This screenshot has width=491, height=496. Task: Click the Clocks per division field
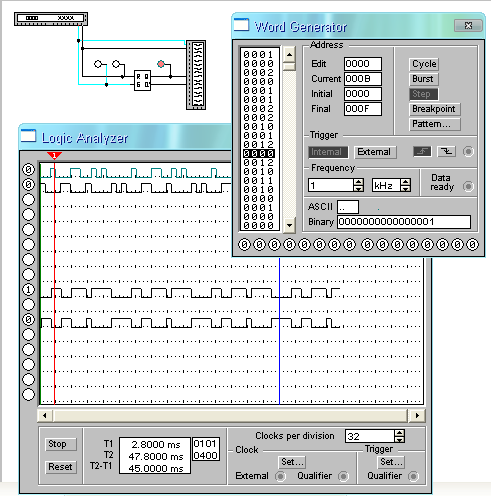370,436
